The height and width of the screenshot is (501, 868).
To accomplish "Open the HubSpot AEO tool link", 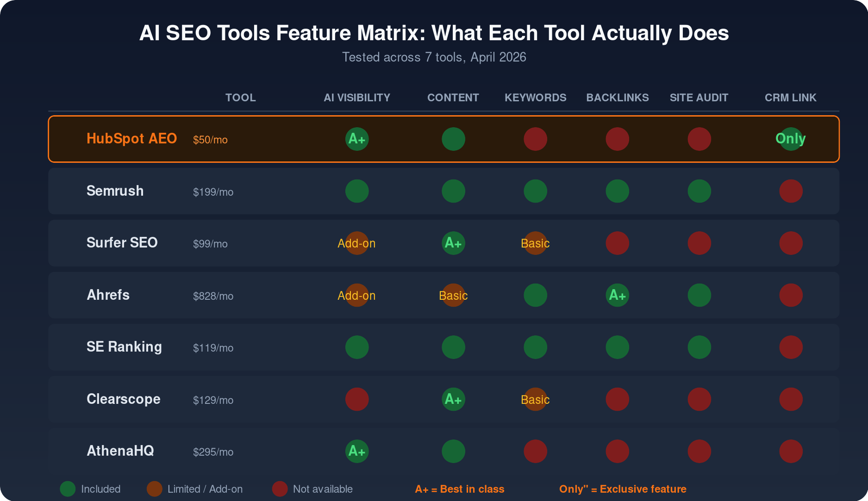I will pos(131,138).
